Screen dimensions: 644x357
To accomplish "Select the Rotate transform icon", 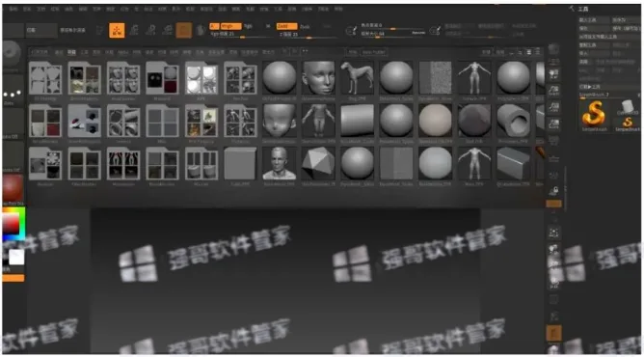I will tap(167, 30).
